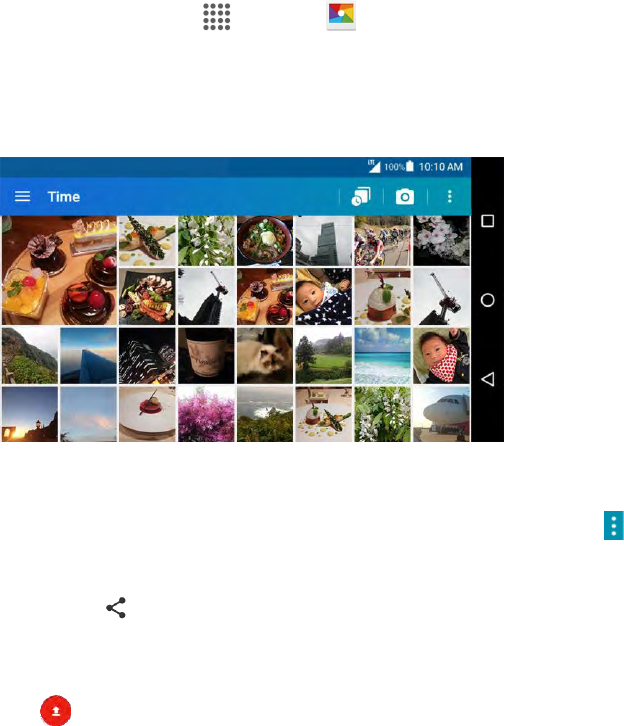This screenshot has width=624, height=726.
Task: Tap the share icon
Action: [116, 607]
